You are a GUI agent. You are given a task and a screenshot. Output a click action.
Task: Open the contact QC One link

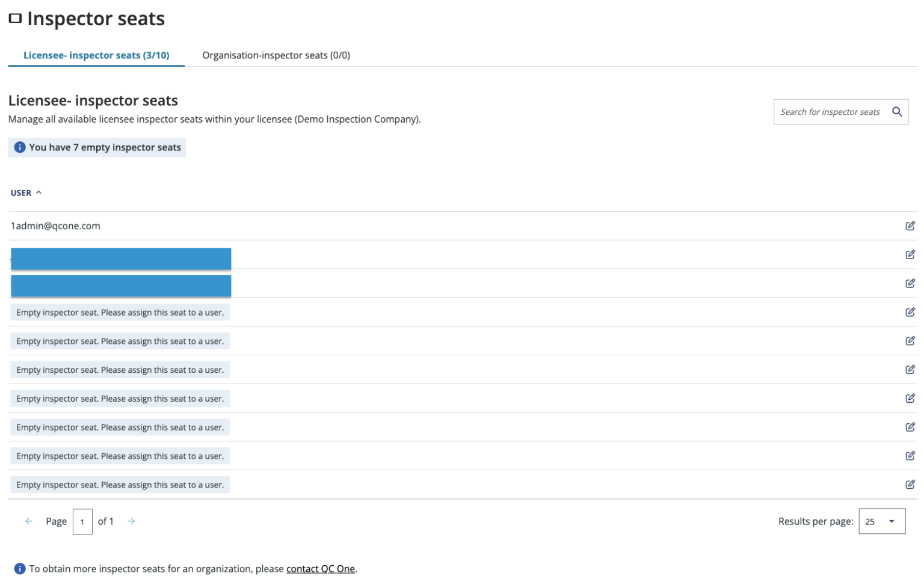320,568
